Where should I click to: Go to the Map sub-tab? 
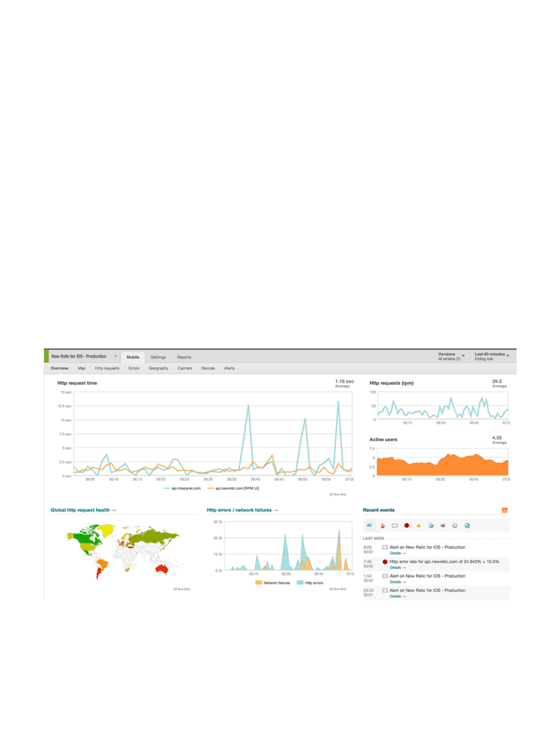pyautogui.click(x=82, y=368)
